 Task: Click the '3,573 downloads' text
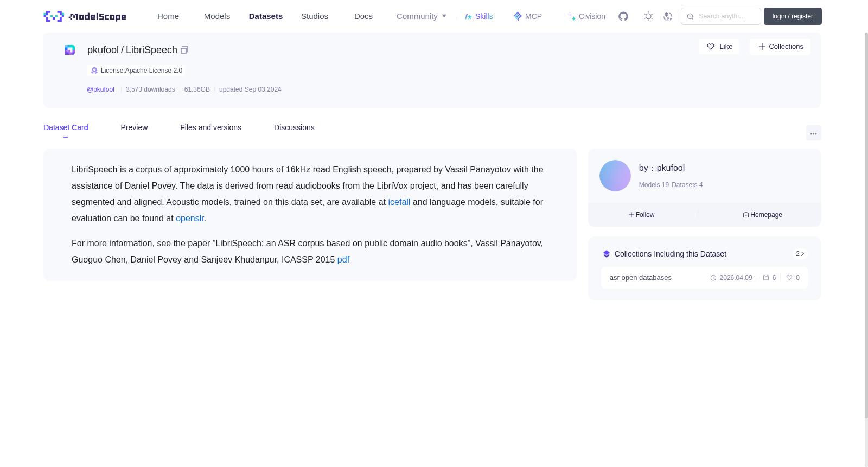(x=150, y=89)
